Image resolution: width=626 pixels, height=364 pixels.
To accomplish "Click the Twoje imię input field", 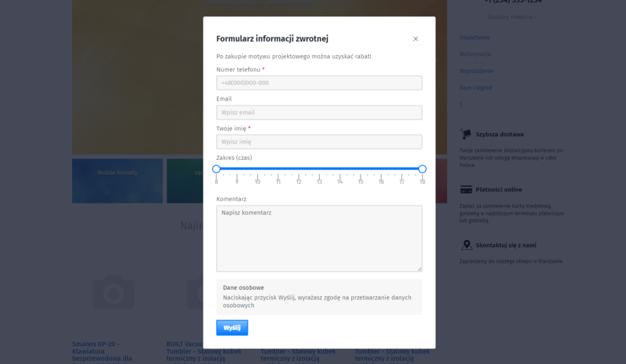I will click(319, 142).
